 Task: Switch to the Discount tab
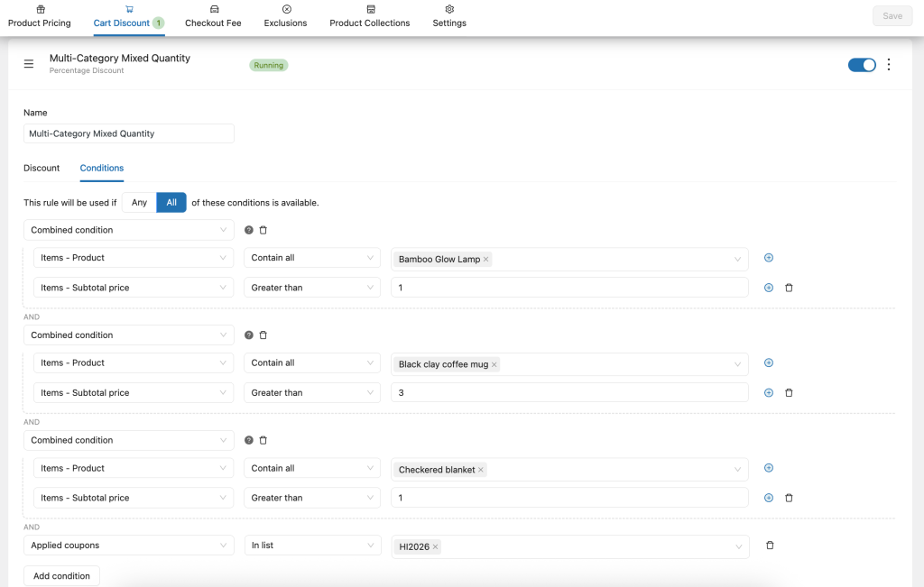pos(42,168)
